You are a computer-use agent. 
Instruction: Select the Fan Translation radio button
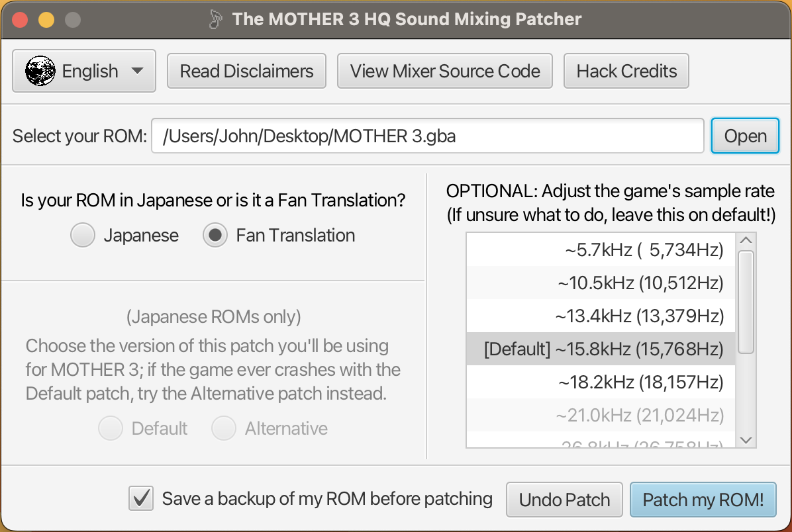pos(215,235)
